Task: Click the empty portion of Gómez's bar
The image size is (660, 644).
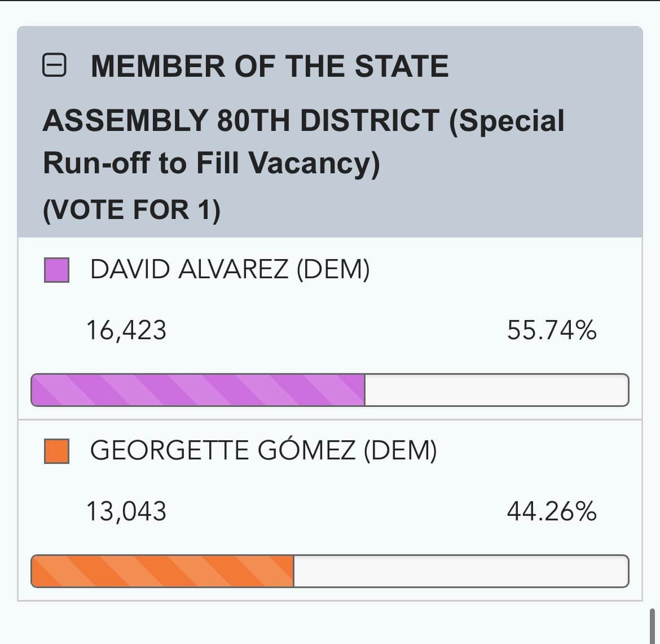Action: pyautogui.click(x=460, y=571)
